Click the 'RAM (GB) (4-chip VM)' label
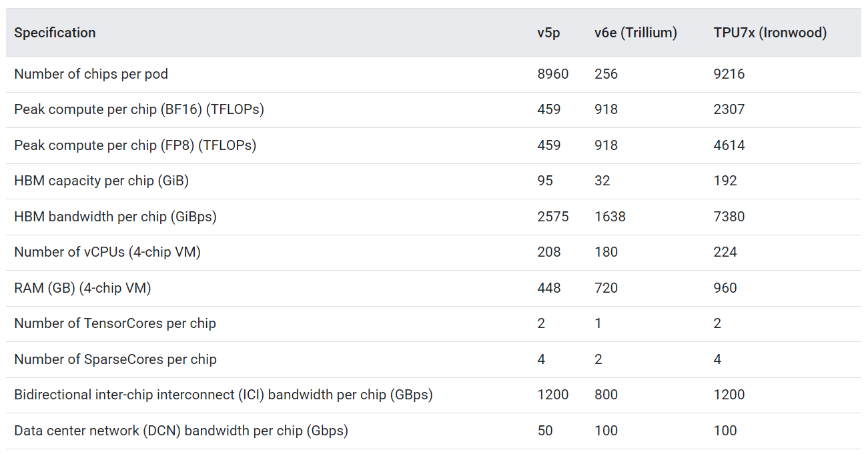Screen dimensions: 868x458 click(x=83, y=288)
